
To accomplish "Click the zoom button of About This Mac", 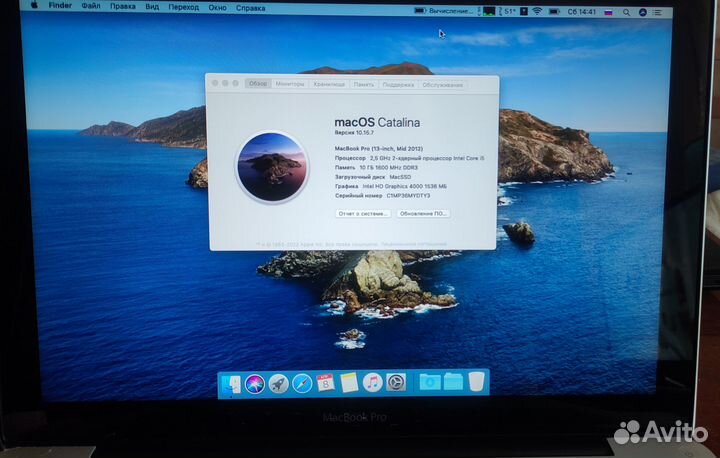I will pos(235,83).
